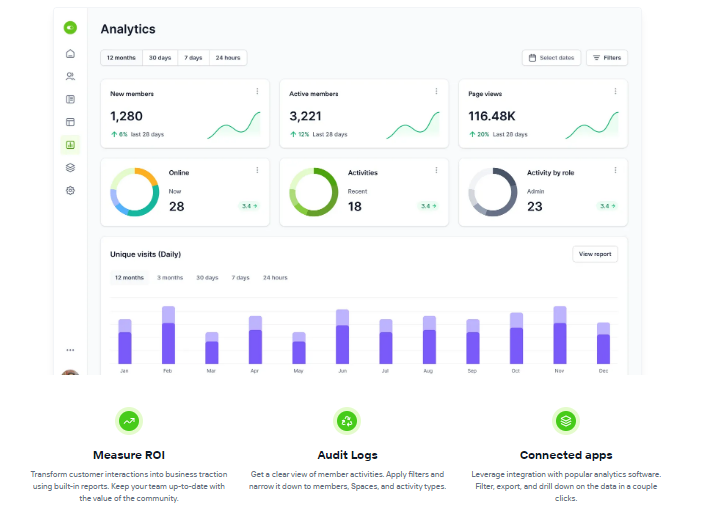Click the 6% increase indicator
Screen dimensions: 701x521
(x=119, y=134)
